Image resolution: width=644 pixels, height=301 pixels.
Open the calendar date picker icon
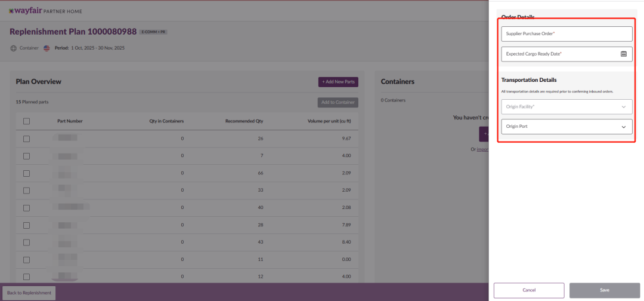(x=624, y=54)
